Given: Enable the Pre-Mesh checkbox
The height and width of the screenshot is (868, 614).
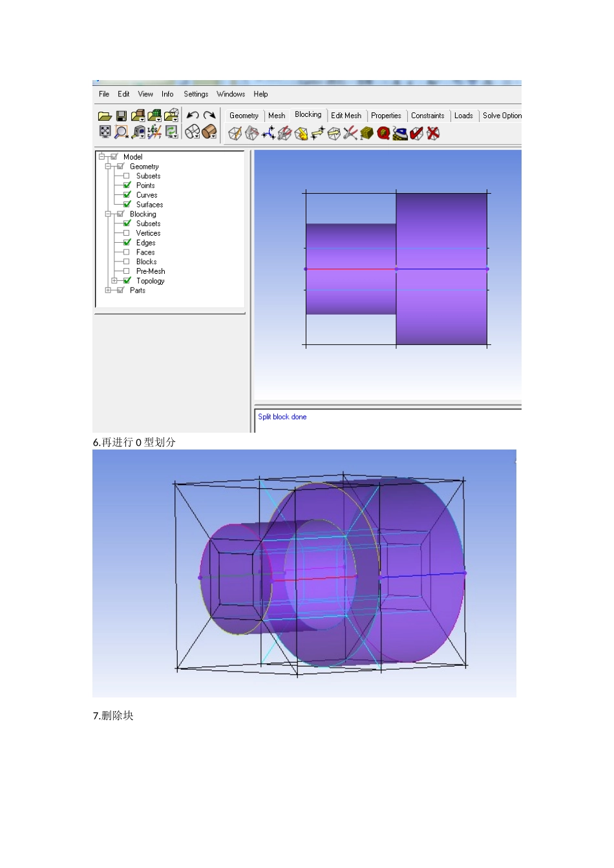Looking at the screenshot, I should pyautogui.click(x=127, y=271).
